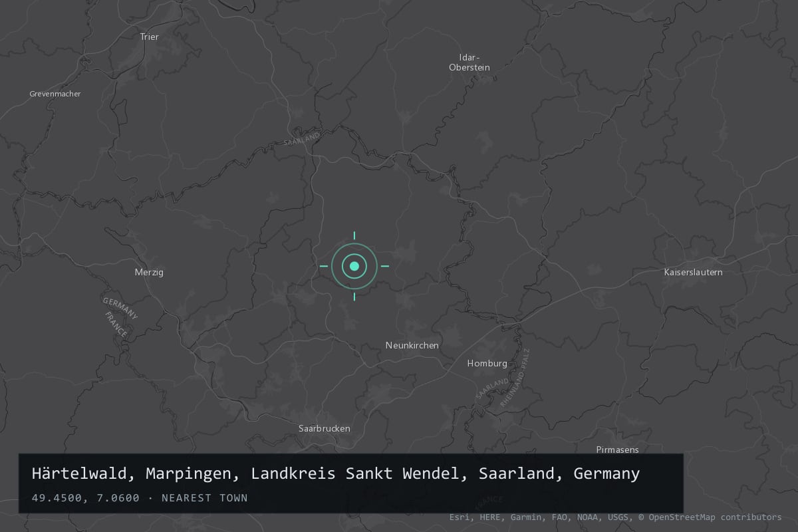
Task: Click the teal location target marker
Action: (x=354, y=266)
